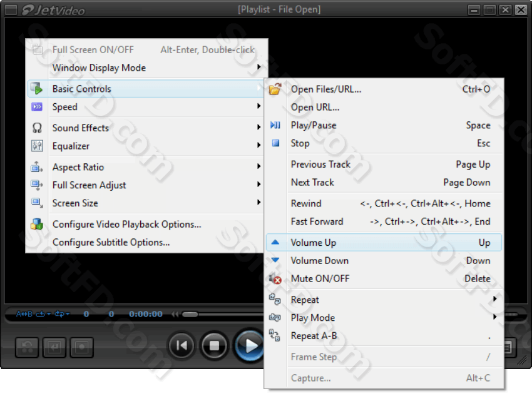Click the round Stop button on the player
532x396 pixels.
click(x=214, y=345)
